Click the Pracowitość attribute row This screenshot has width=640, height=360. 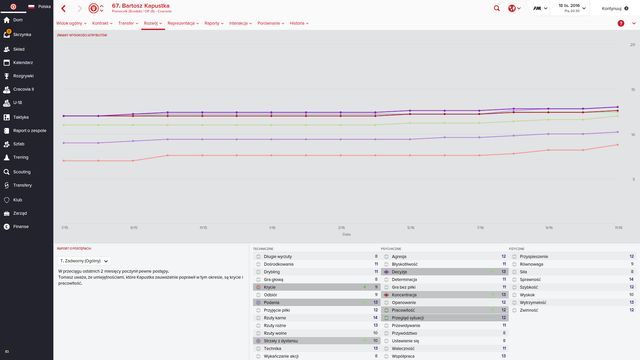coord(444,310)
